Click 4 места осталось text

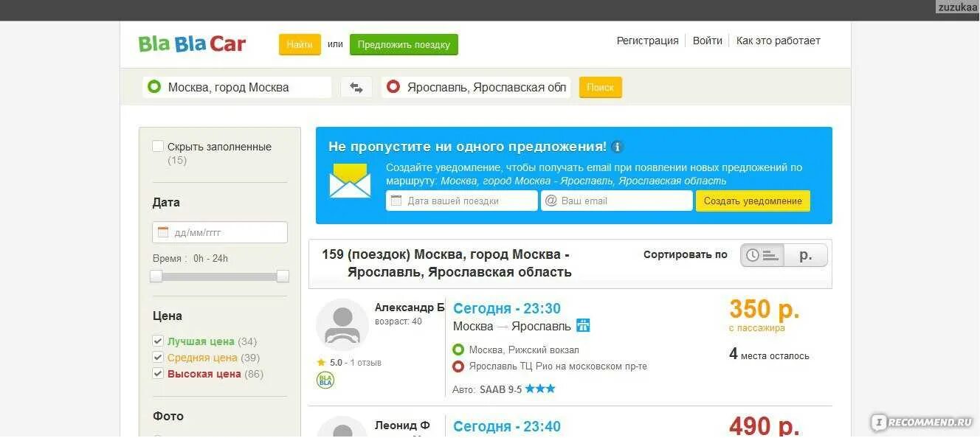pyautogui.click(x=769, y=355)
